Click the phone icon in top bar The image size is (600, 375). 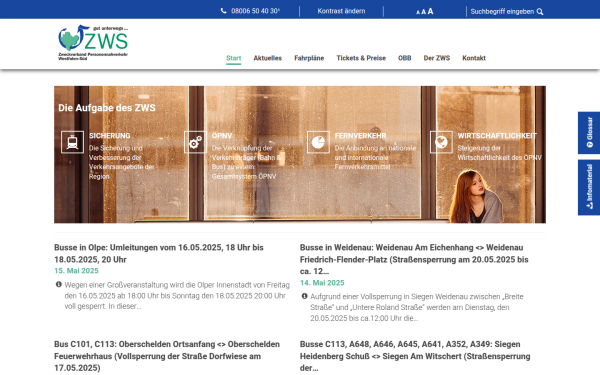[223, 11]
